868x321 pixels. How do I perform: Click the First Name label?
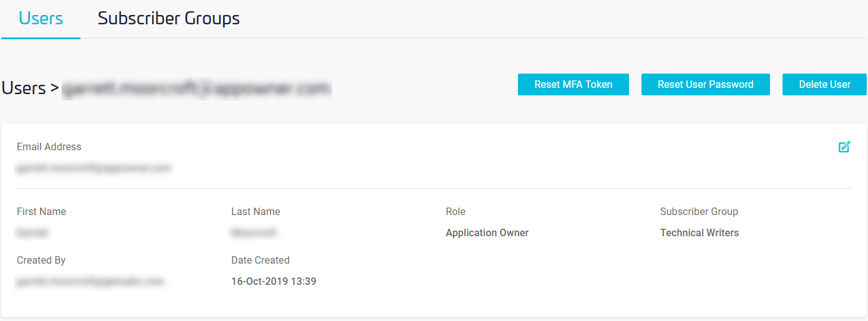41,212
